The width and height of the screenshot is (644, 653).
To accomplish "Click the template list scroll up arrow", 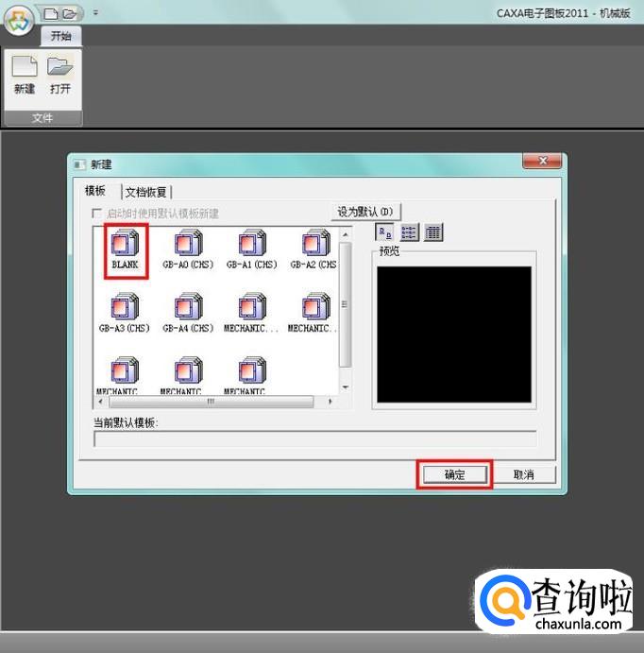I will click(346, 235).
